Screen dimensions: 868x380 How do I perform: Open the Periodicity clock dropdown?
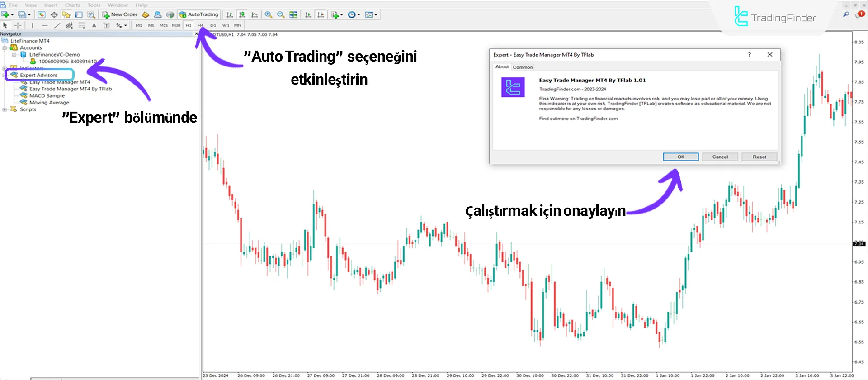coord(354,14)
